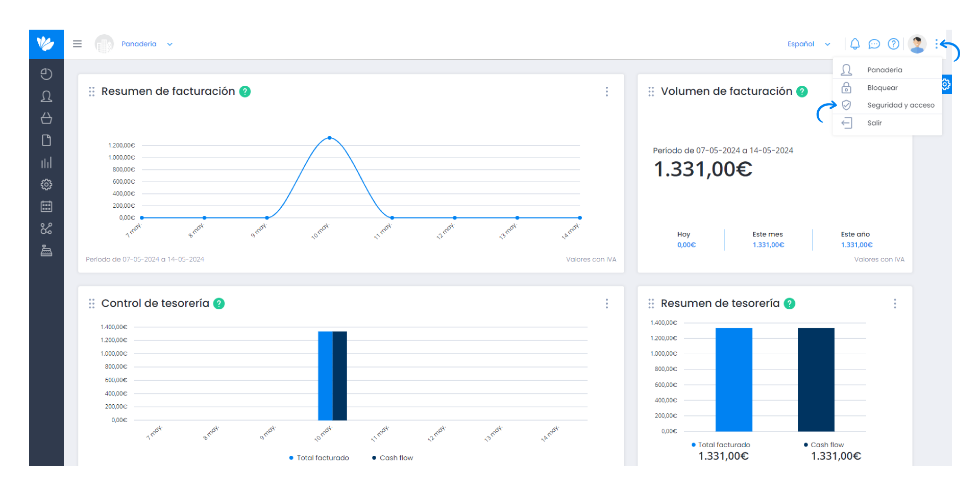Click Resumen de facturación period text
This screenshot has width=980, height=491.
point(145,259)
